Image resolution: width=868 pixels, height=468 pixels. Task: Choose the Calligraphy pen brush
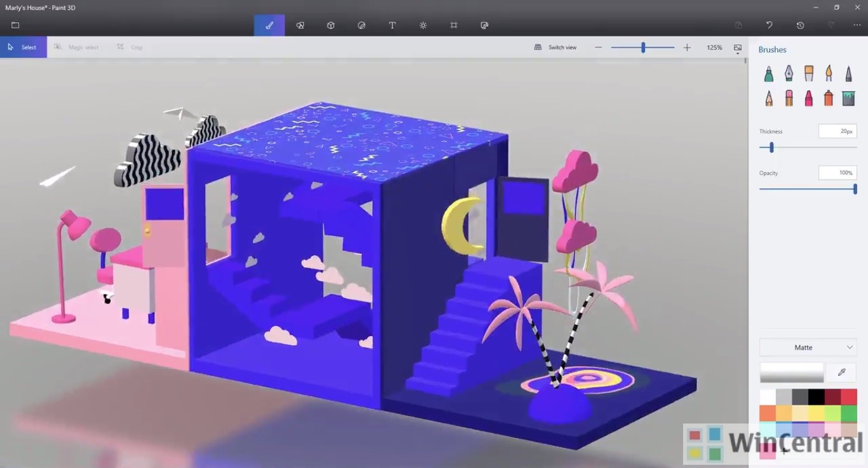coord(789,74)
